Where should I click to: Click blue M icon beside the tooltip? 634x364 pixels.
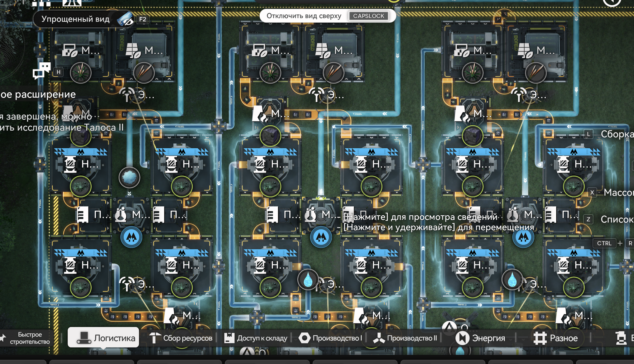click(x=321, y=237)
